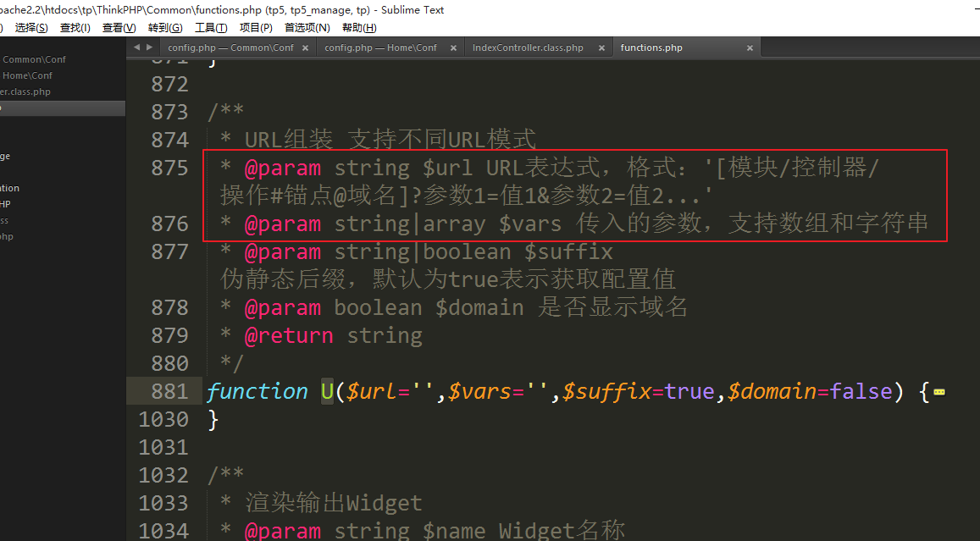Open the 项目(P) menu
Image resolution: width=980 pixels, height=541 pixels.
click(x=256, y=28)
